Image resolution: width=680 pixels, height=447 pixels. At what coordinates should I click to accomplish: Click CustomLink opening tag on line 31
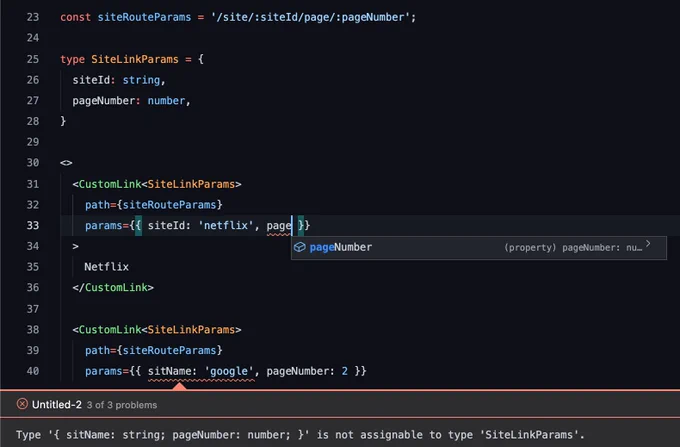[x=157, y=184]
